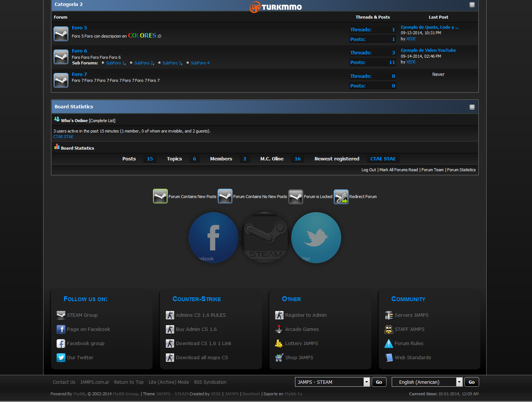Image resolution: width=532 pixels, height=402 pixels.
Task: Click the CS icon beside Download all maps CS
Action: tap(170, 358)
